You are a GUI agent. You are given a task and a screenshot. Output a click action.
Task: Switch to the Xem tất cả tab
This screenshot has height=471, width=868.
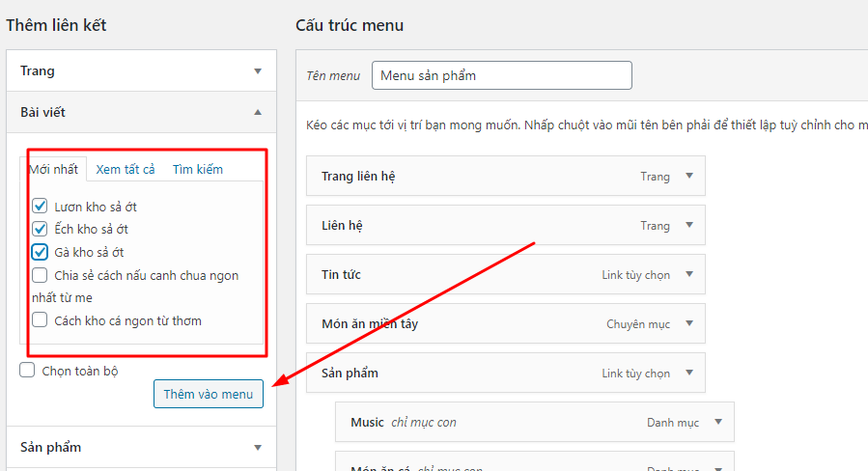tap(126, 169)
